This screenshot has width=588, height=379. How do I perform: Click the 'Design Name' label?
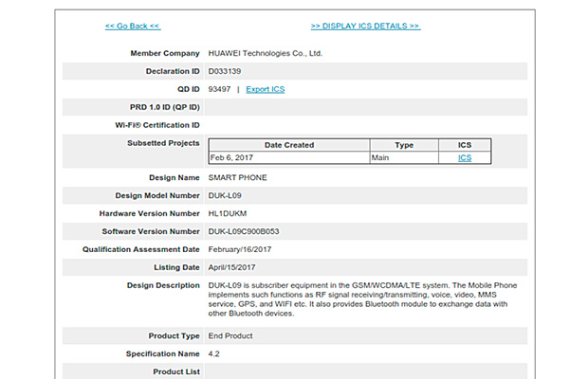[x=175, y=177]
